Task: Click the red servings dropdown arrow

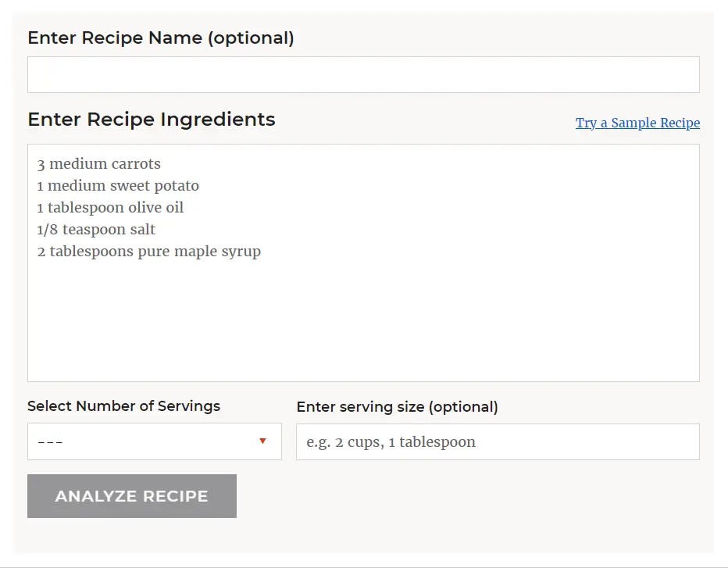Action: coord(262,441)
